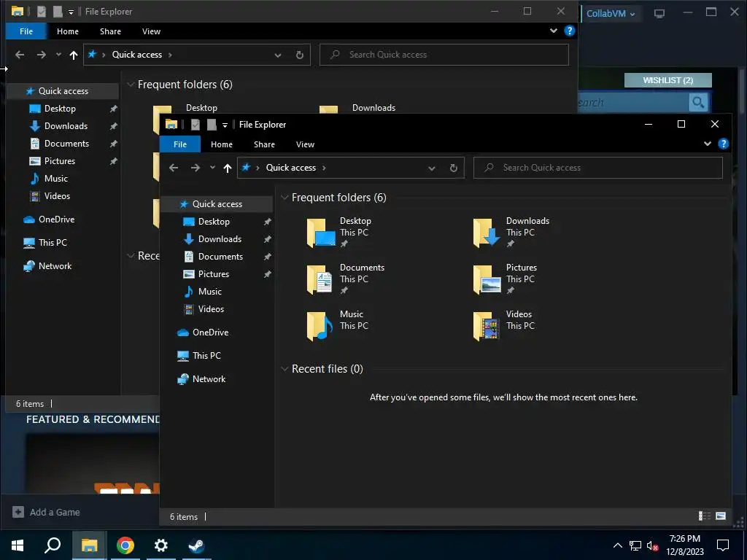The width and height of the screenshot is (747, 560).
Task: Open View tab in rear Explorer window
Action: tap(151, 31)
